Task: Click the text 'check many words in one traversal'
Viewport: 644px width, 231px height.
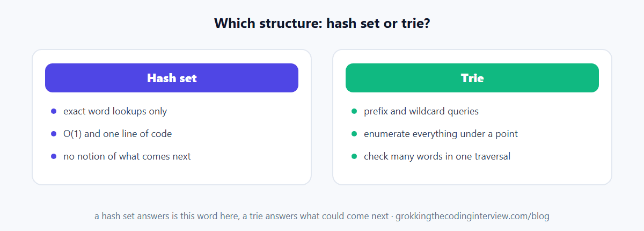Action: 437,156
